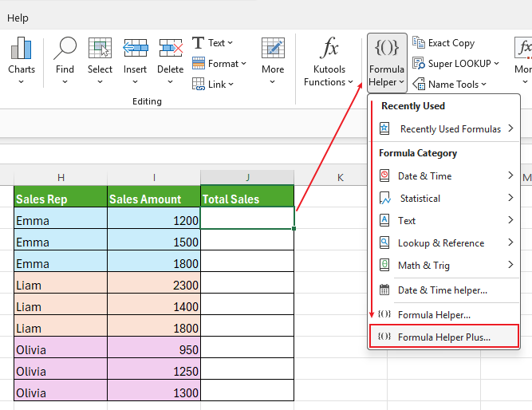Screen dimensions: 532x410
Task: Select column K header
Action: pos(340,178)
